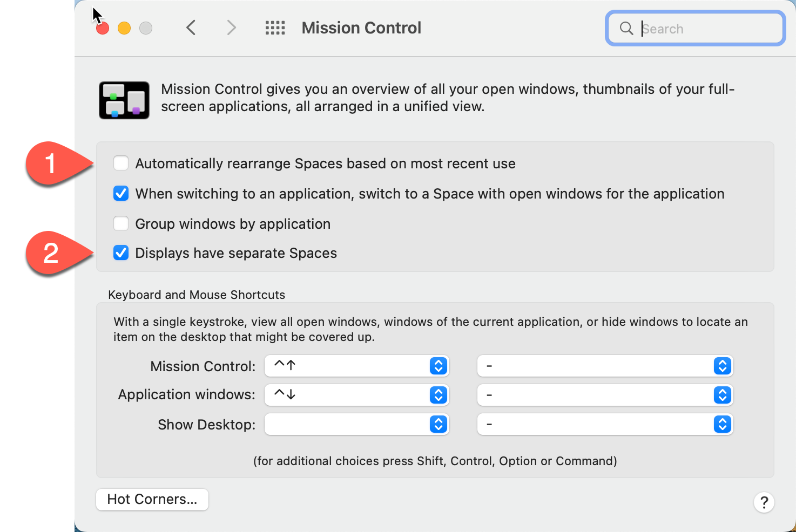Screen dimensions: 796x532
Task: Uncheck switch to Space with open windows
Action: point(121,193)
